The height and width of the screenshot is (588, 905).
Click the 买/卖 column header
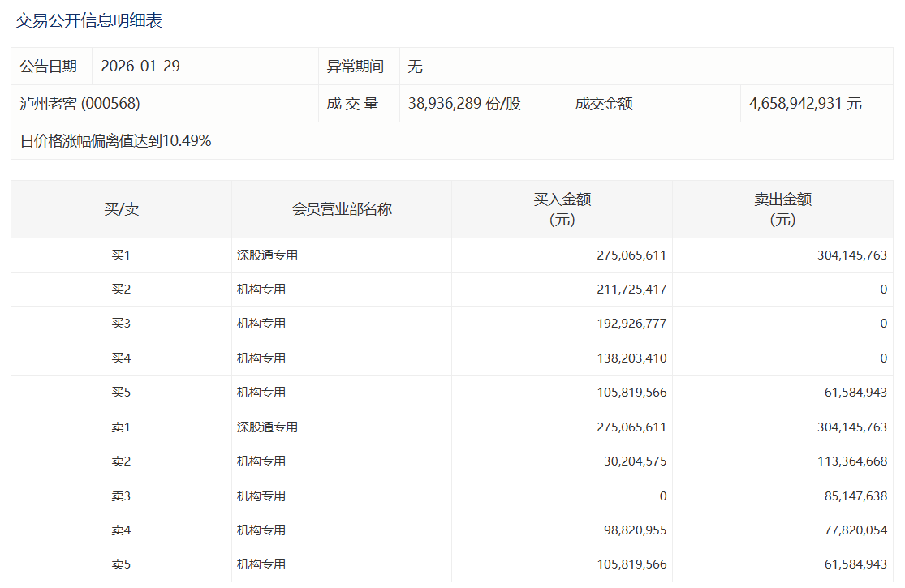(x=121, y=209)
